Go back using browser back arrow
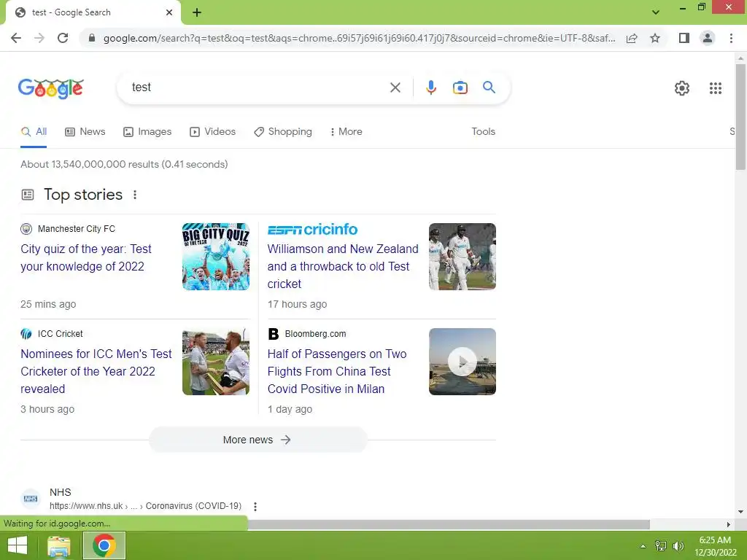The width and height of the screenshot is (747, 560). click(16, 38)
